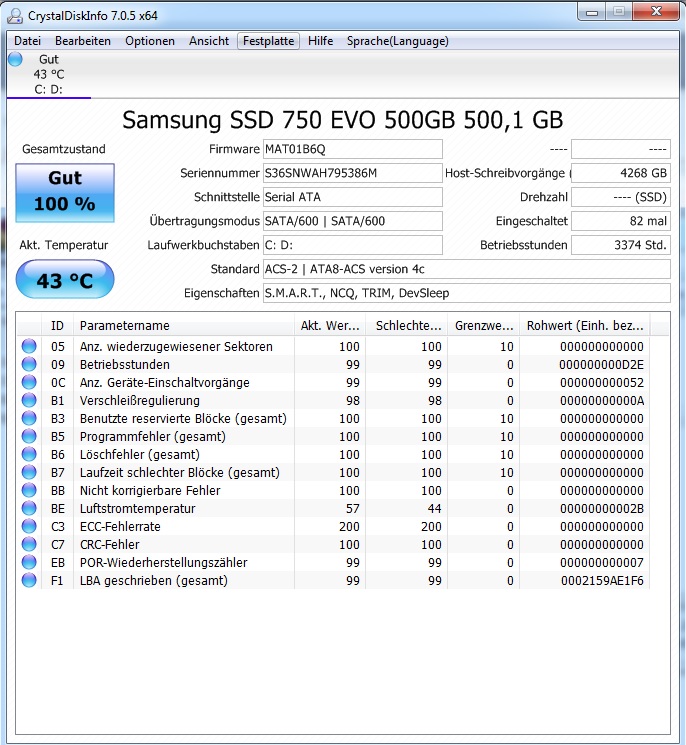686x745 pixels.
Task: Click status icon for Nicht korrigierbare Fehler
Action: coord(29,490)
